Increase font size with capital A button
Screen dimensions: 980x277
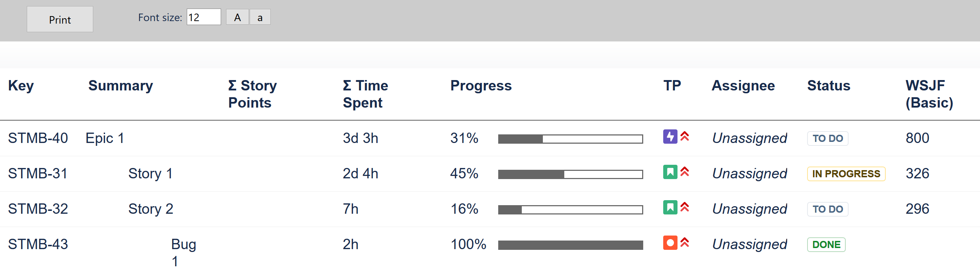(x=237, y=18)
